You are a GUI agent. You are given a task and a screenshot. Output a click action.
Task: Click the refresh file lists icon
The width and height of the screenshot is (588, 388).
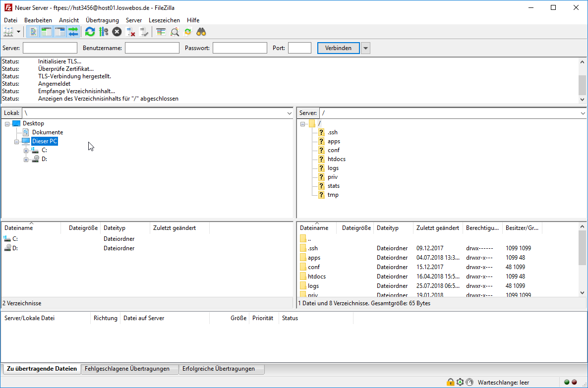(90, 32)
